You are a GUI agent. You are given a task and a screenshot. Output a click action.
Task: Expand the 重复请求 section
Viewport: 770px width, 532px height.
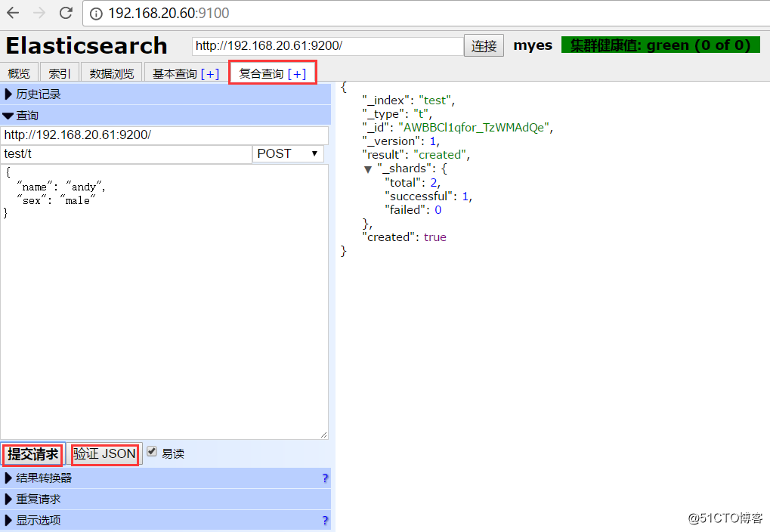(165, 499)
